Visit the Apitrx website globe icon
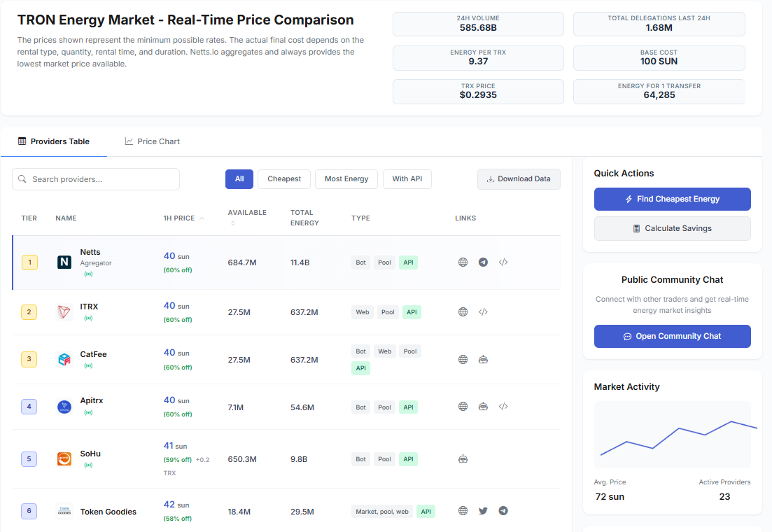772x532 pixels. (x=463, y=407)
